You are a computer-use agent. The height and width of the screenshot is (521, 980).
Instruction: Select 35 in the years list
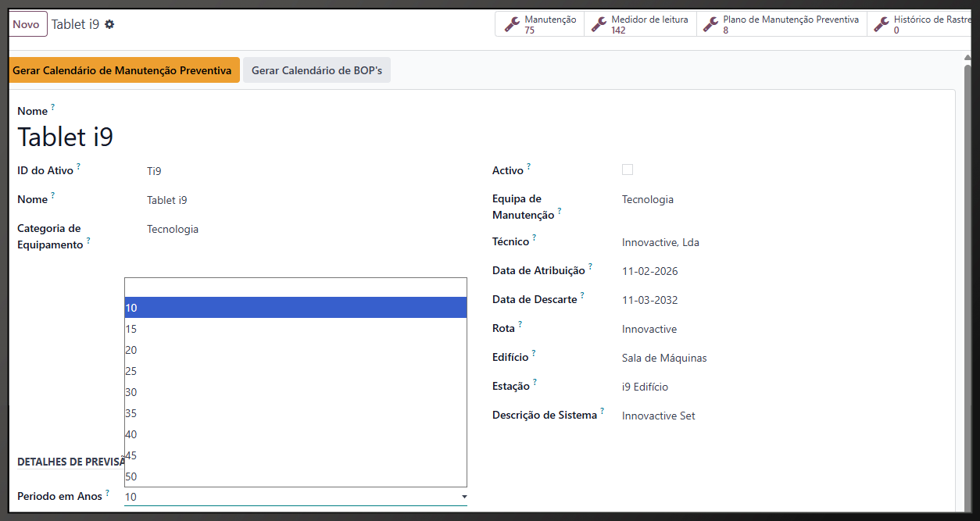click(x=295, y=413)
